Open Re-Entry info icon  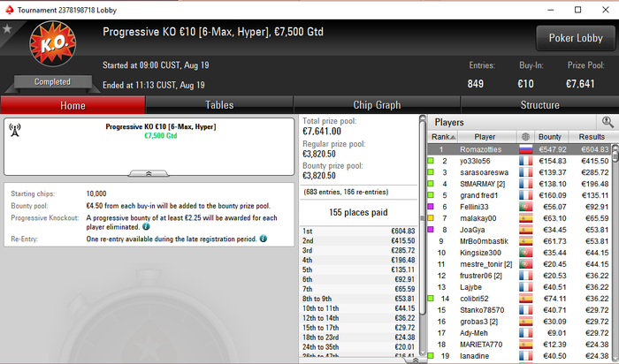264,239
